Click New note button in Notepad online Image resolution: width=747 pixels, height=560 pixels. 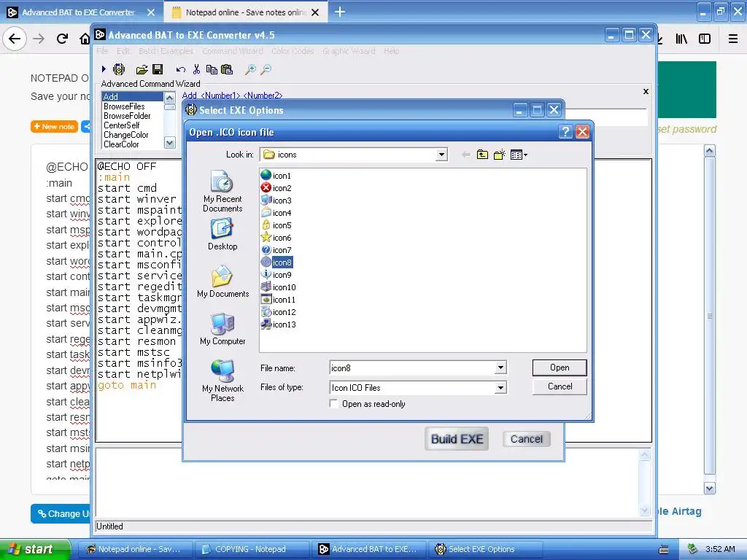[54, 127]
